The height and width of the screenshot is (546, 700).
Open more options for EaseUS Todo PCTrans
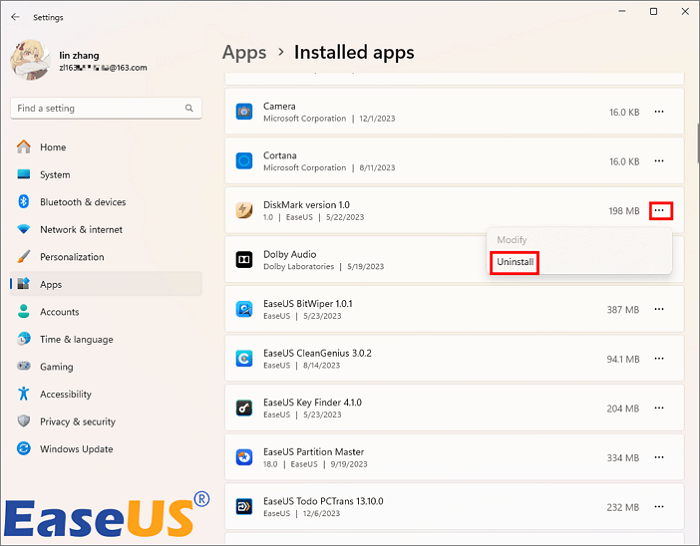pyautogui.click(x=659, y=507)
